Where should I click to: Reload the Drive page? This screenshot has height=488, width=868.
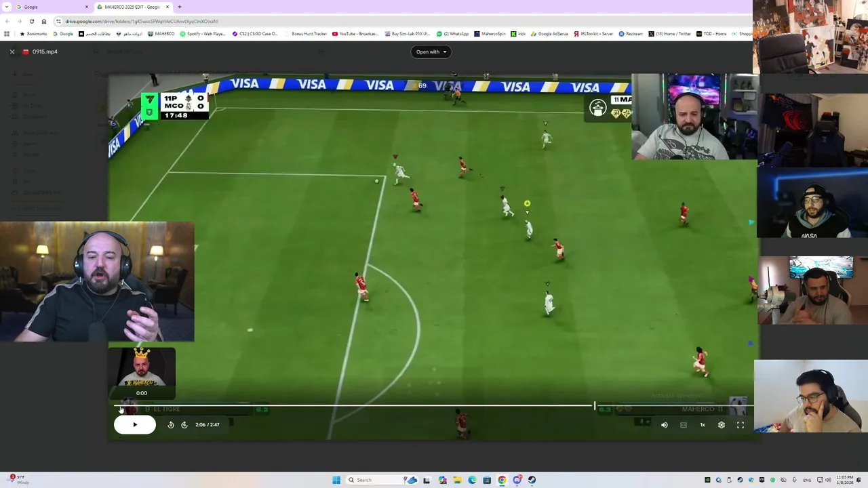click(32, 21)
